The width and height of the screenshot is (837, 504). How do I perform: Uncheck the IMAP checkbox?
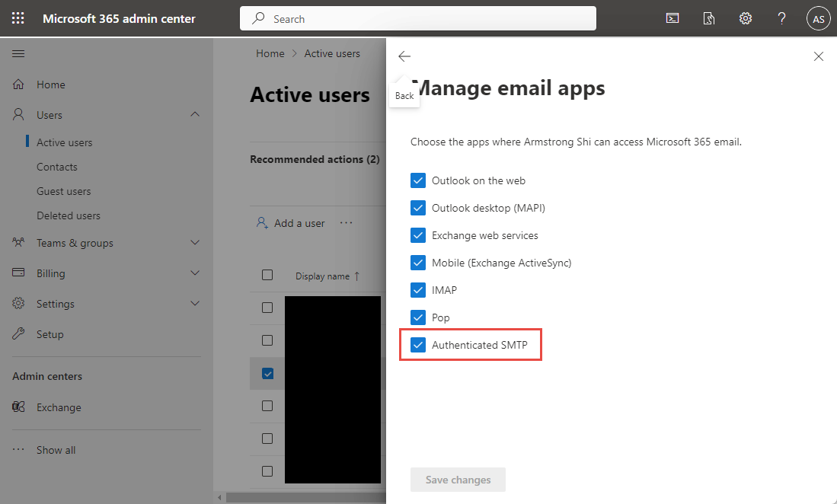(x=418, y=289)
